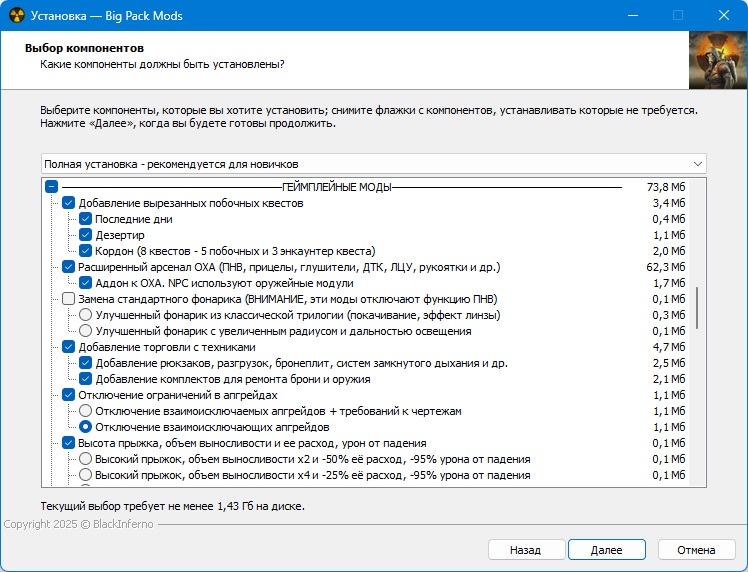Toggle 'Расширенный арсенал ОХА' checkbox
This screenshot has width=748, height=572.
(69, 267)
